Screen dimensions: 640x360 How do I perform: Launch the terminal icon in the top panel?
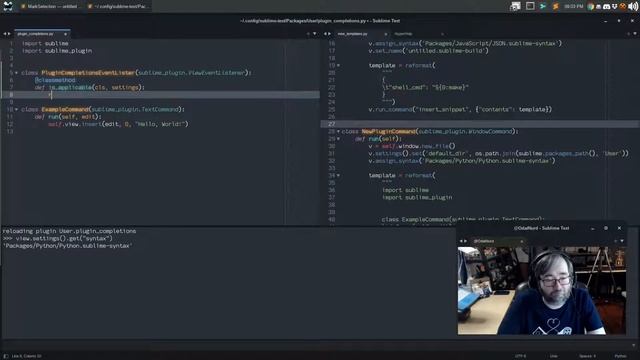pyautogui.click(x=530, y=6)
